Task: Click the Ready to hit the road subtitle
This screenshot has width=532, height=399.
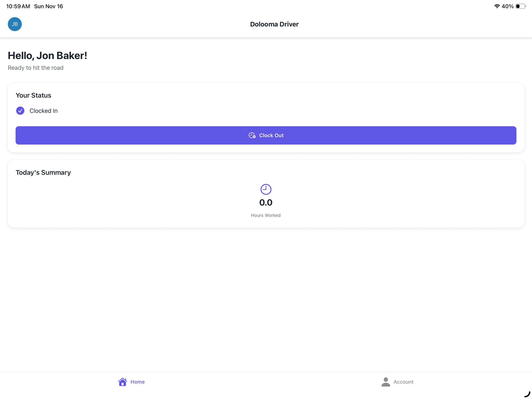Action: click(x=36, y=68)
